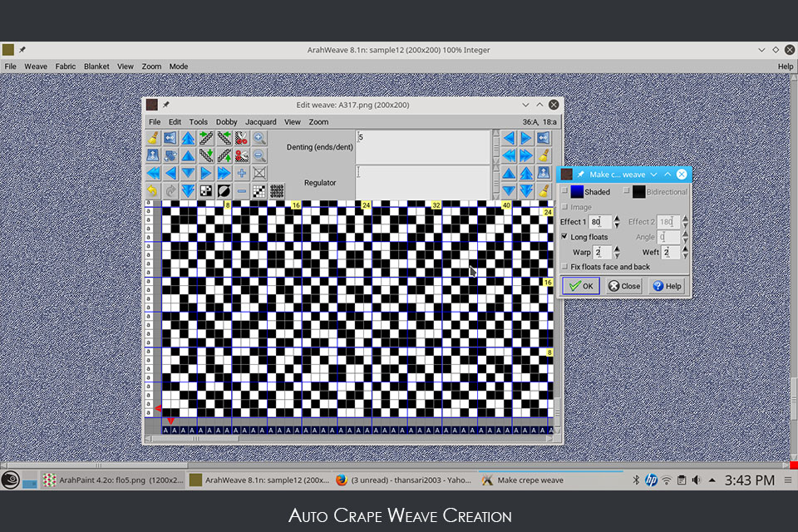This screenshot has width=798, height=532.
Task: Click the diagonal icon with green left arrow
Action: [224, 138]
